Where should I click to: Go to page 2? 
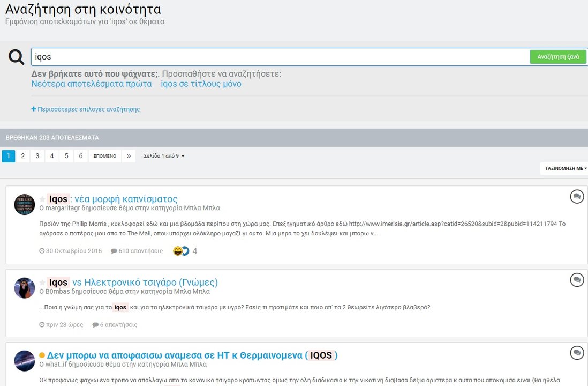[23, 156]
